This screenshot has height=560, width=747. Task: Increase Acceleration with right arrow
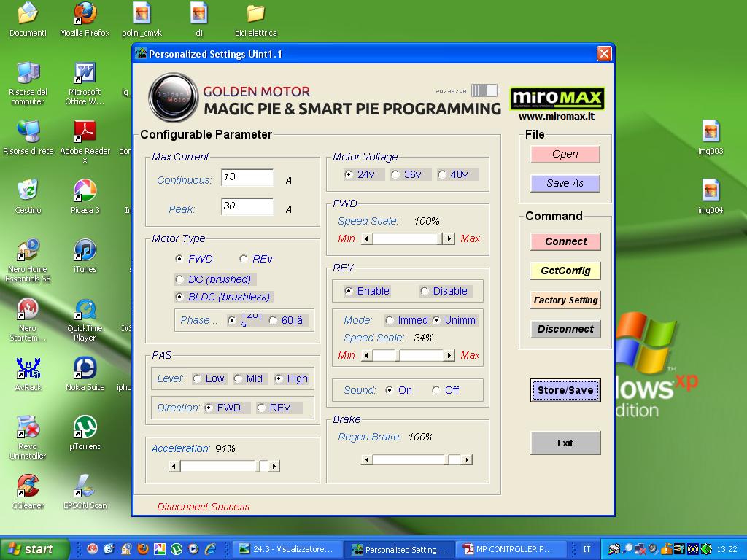pos(274,466)
